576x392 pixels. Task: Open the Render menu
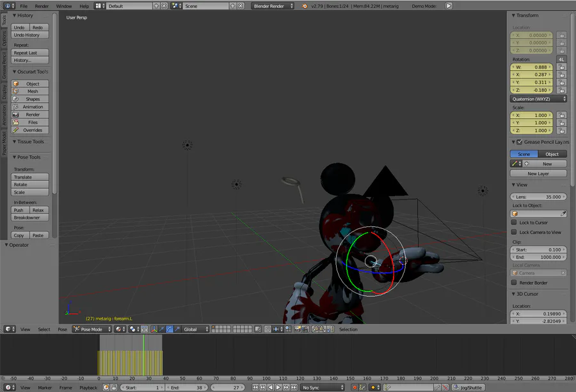click(x=42, y=6)
